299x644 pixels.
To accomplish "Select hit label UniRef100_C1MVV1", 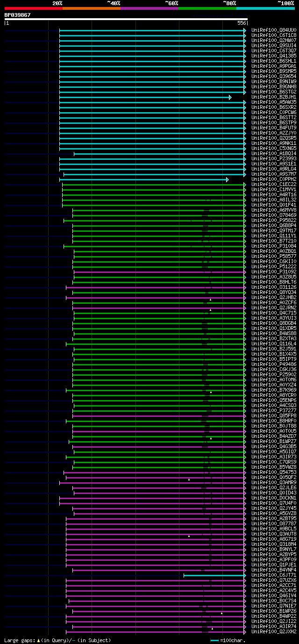I will click(274, 189).
